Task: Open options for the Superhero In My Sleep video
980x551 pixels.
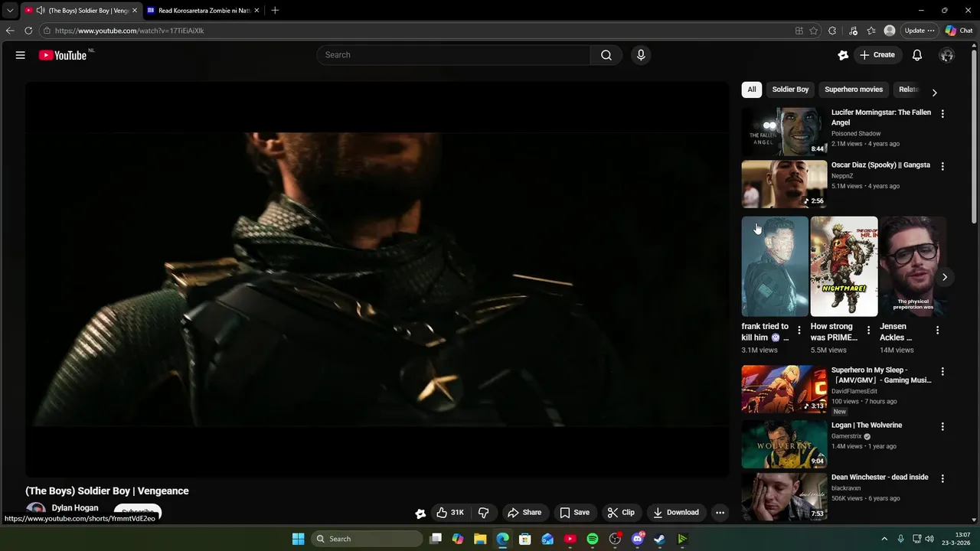Action: pyautogui.click(x=942, y=371)
